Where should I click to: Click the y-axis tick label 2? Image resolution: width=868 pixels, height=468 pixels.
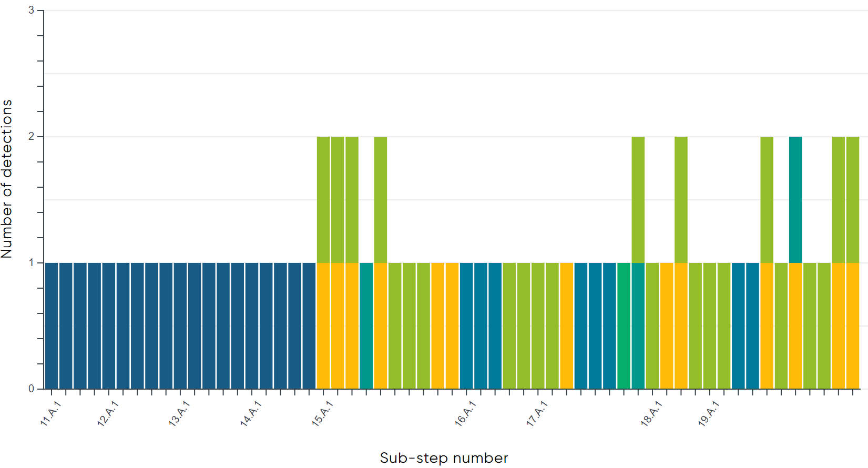[31, 137]
